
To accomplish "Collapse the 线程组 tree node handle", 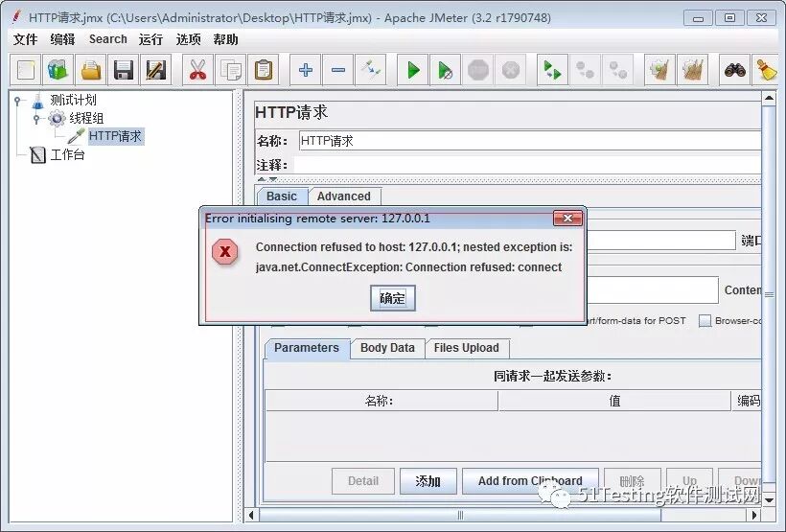I will 36,119.
